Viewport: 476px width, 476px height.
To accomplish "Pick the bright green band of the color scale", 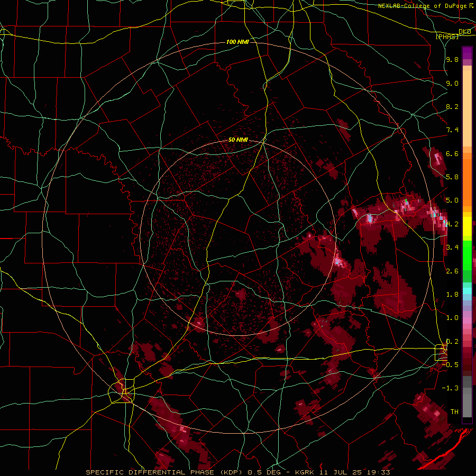I will coord(467,255).
